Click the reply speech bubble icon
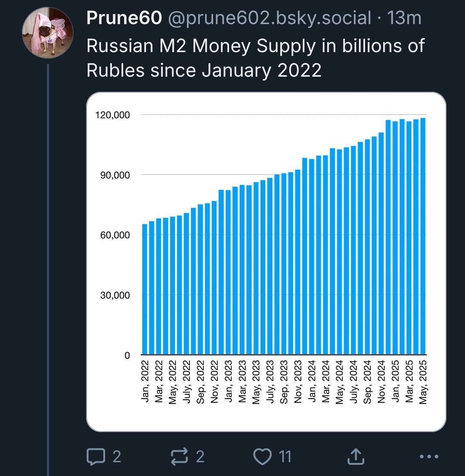 click(x=96, y=456)
